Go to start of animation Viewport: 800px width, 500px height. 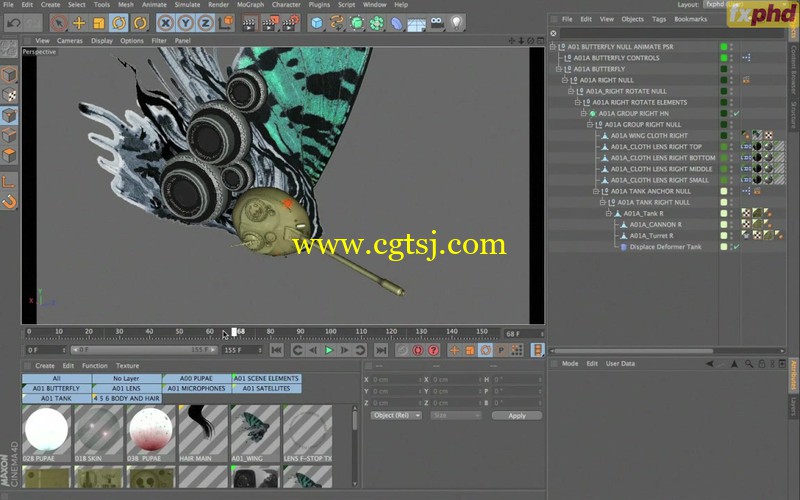click(x=277, y=350)
